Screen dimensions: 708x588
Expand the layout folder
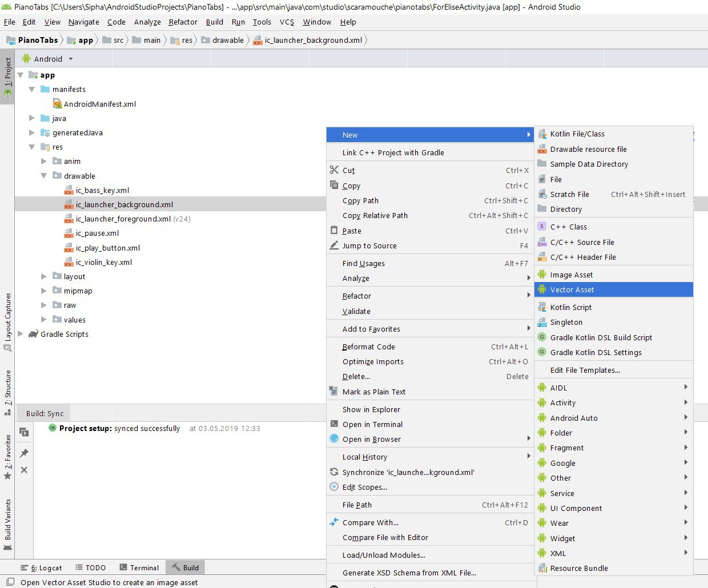(44, 276)
